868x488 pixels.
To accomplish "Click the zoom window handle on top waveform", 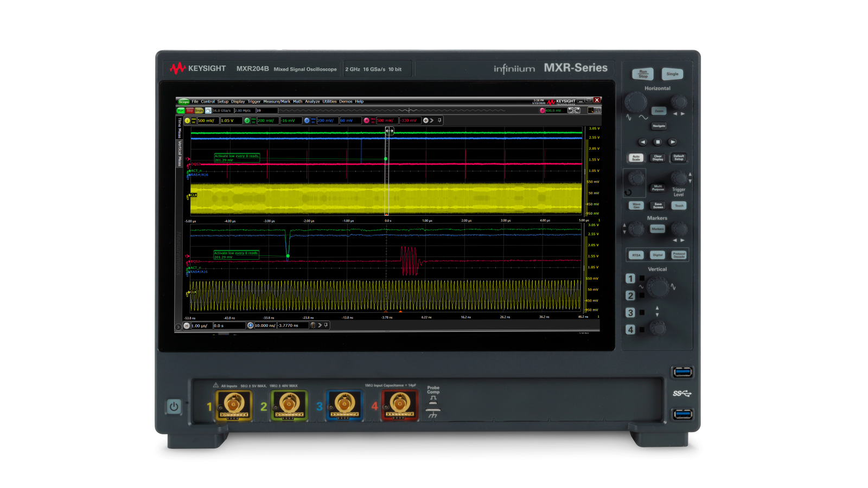I will click(x=390, y=131).
